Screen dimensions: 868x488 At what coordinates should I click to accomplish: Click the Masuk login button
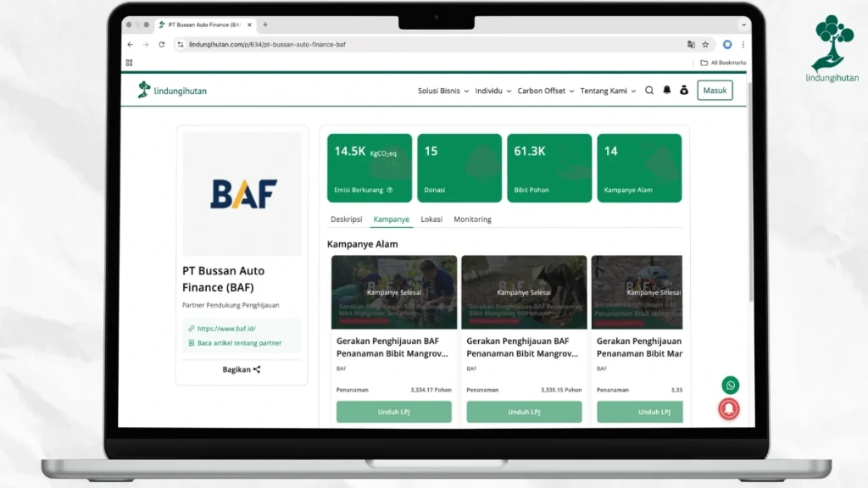[x=715, y=90]
